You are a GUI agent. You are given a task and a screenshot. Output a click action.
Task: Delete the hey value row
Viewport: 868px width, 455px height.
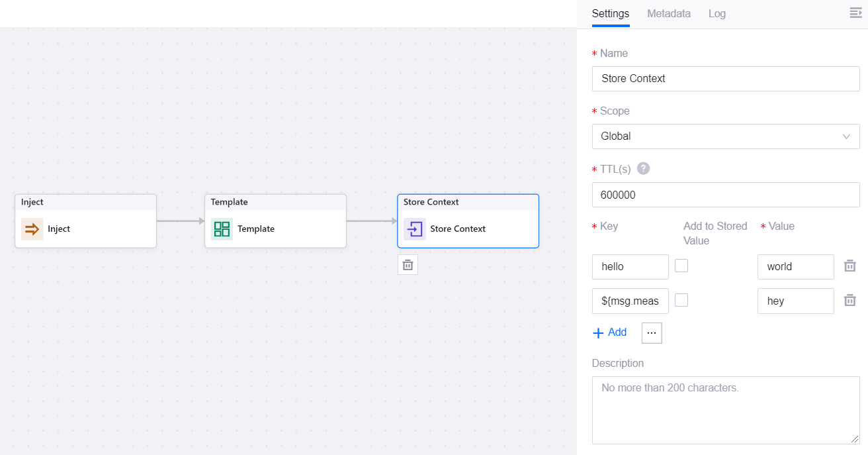849,301
